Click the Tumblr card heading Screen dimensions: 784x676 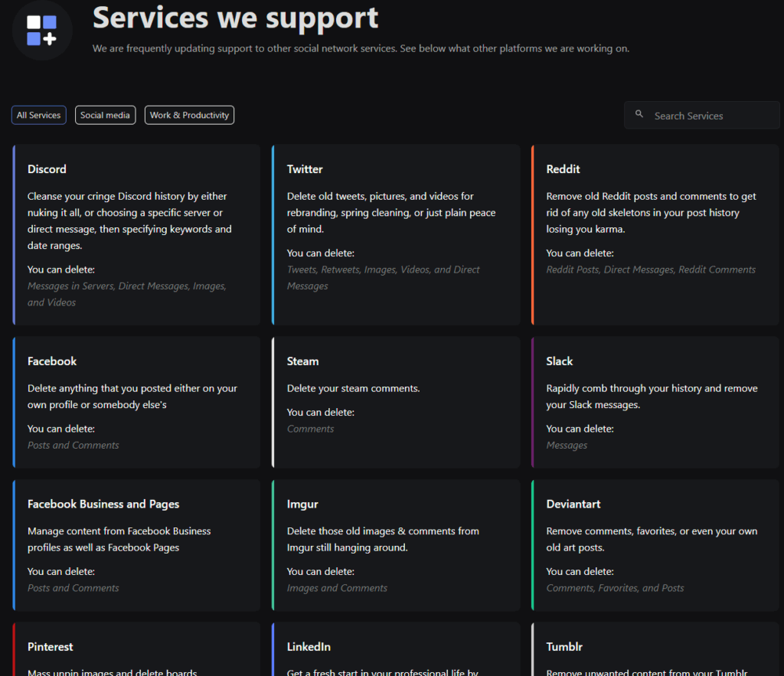(x=564, y=647)
